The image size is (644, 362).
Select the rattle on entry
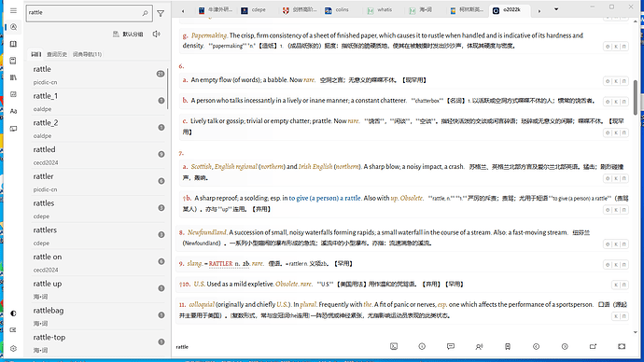click(99, 262)
